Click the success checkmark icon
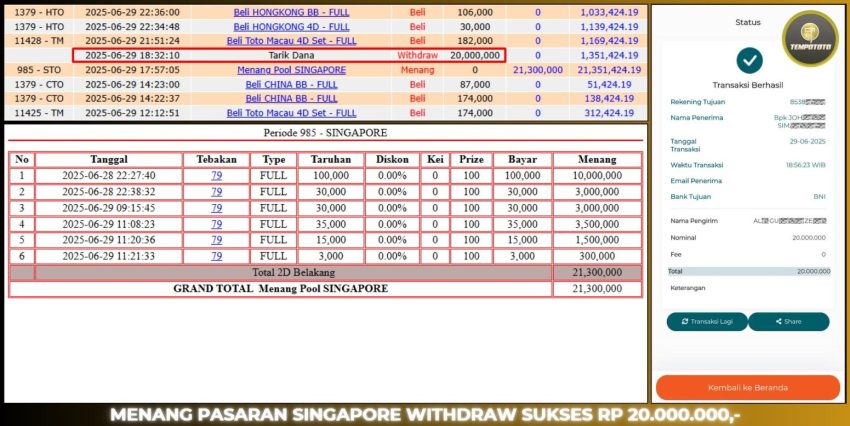Screen dimensions: 850x426 (749, 61)
